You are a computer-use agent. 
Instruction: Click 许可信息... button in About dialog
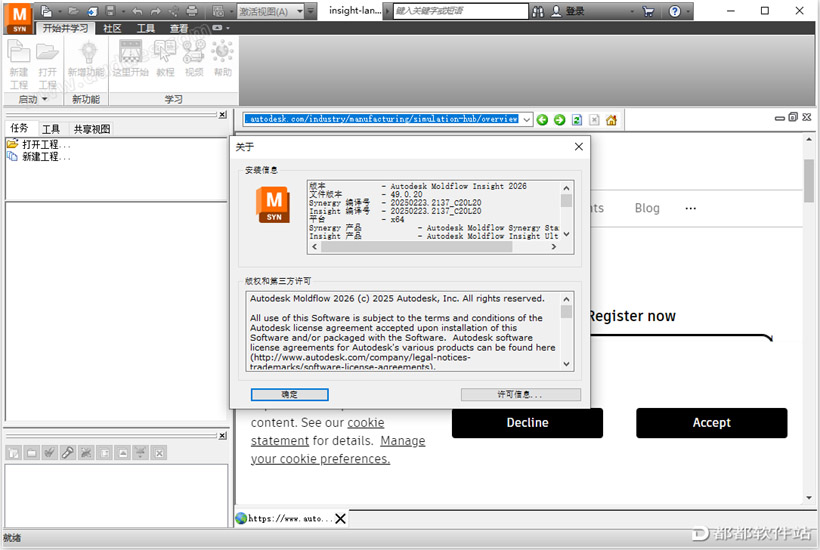520,394
